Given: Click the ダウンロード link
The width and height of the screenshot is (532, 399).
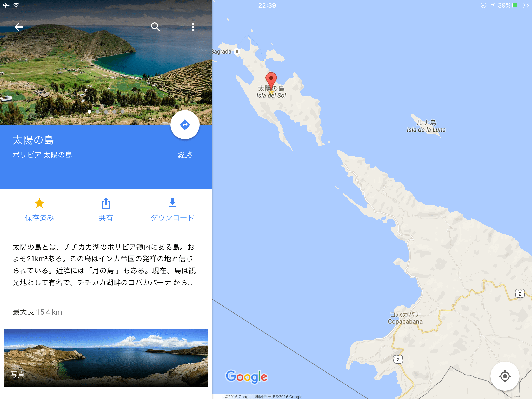Looking at the screenshot, I should 172,218.
